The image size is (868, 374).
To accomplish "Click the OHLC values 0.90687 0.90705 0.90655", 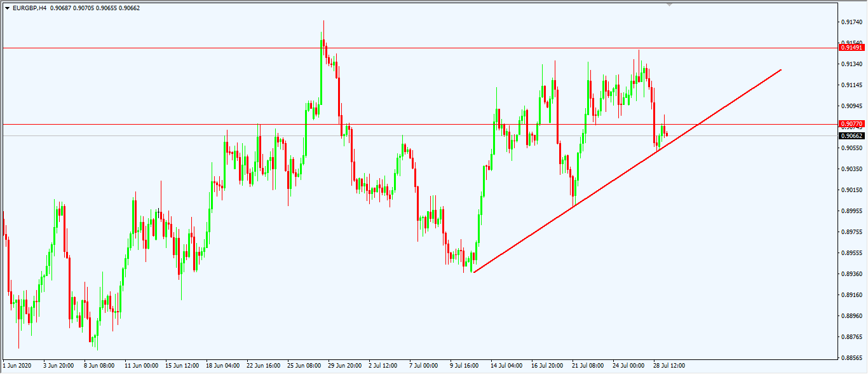I will point(86,8).
